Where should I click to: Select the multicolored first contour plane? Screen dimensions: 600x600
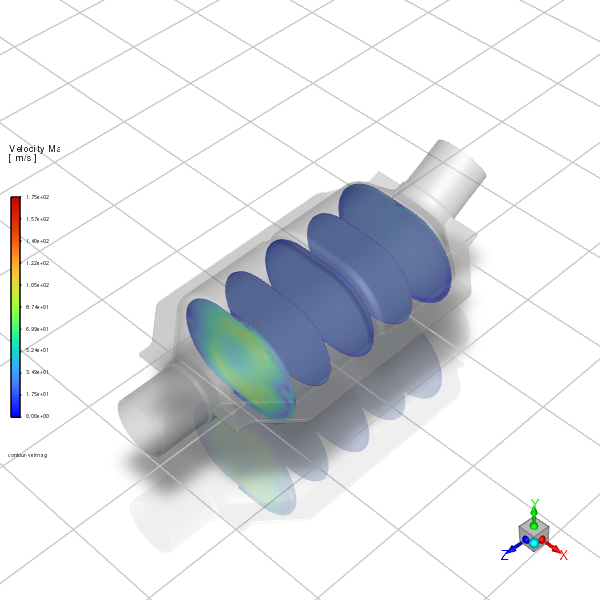238,357
